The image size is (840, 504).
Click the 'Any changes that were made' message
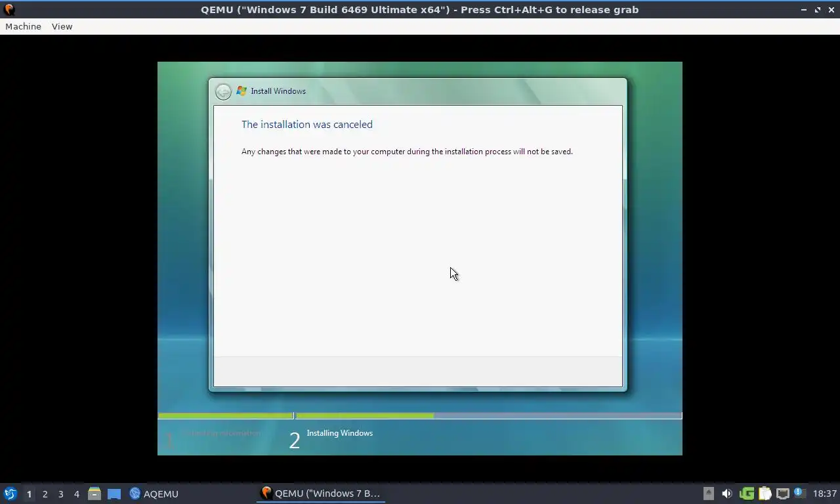pyautogui.click(x=407, y=152)
